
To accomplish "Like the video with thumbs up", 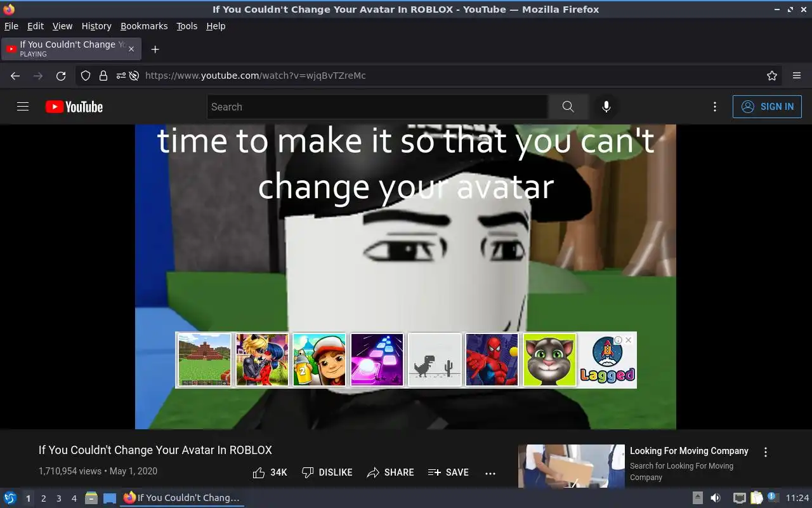I will click(x=270, y=472).
